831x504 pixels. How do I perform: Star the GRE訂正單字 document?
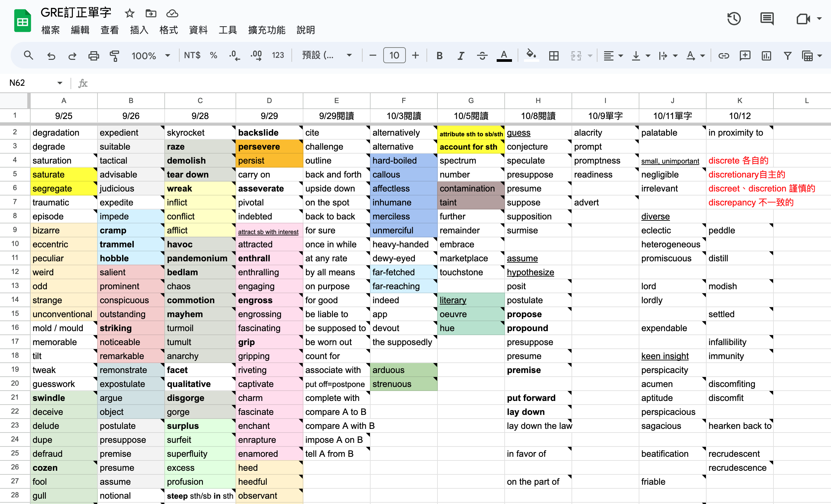point(129,14)
